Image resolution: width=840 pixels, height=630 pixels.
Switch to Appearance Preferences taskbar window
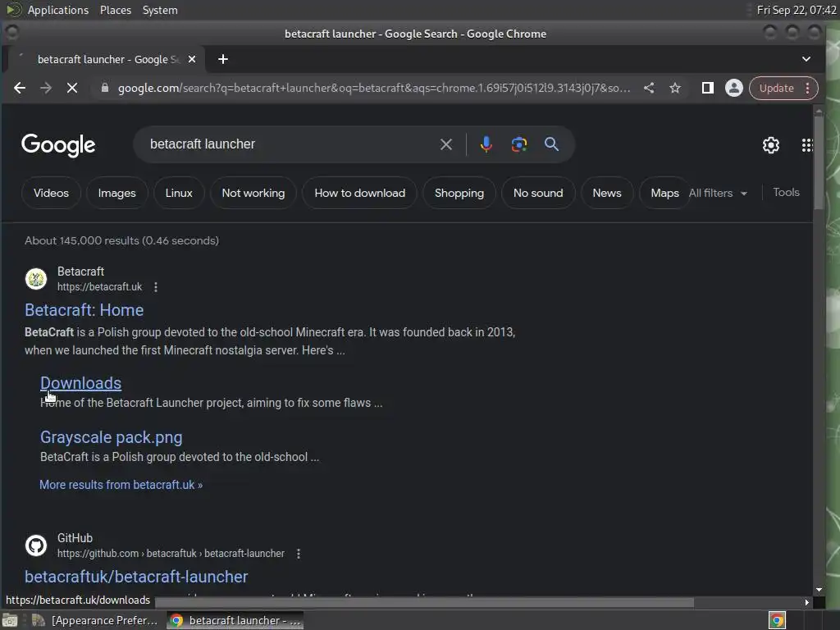95,620
